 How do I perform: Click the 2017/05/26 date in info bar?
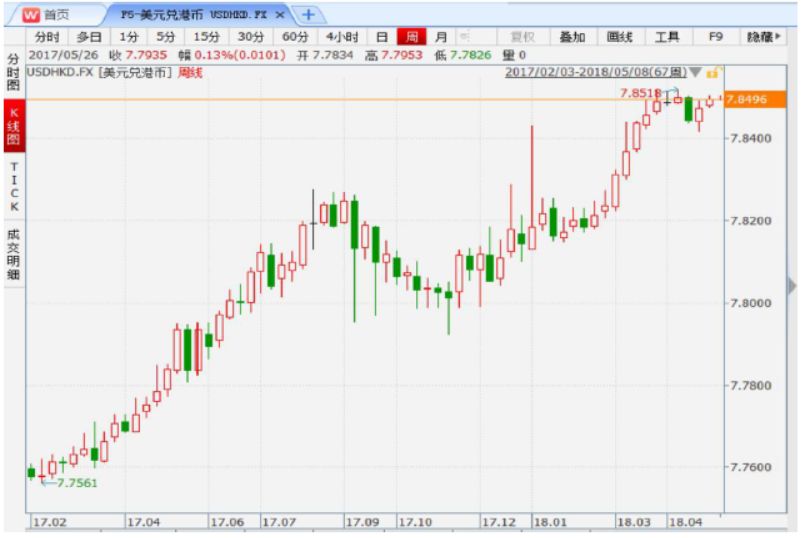(63, 55)
